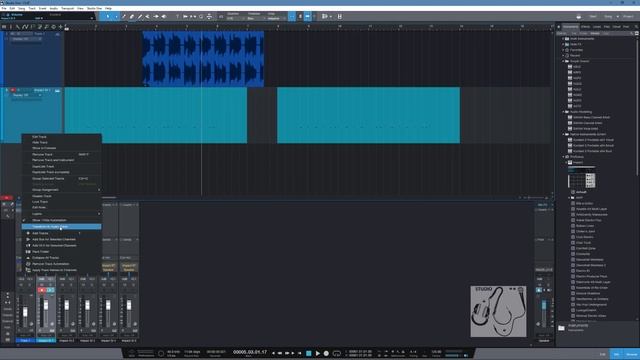This screenshot has height=360, width=640.
Task: Click the Pack Folder menu icon
Action: (x=28, y=251)
